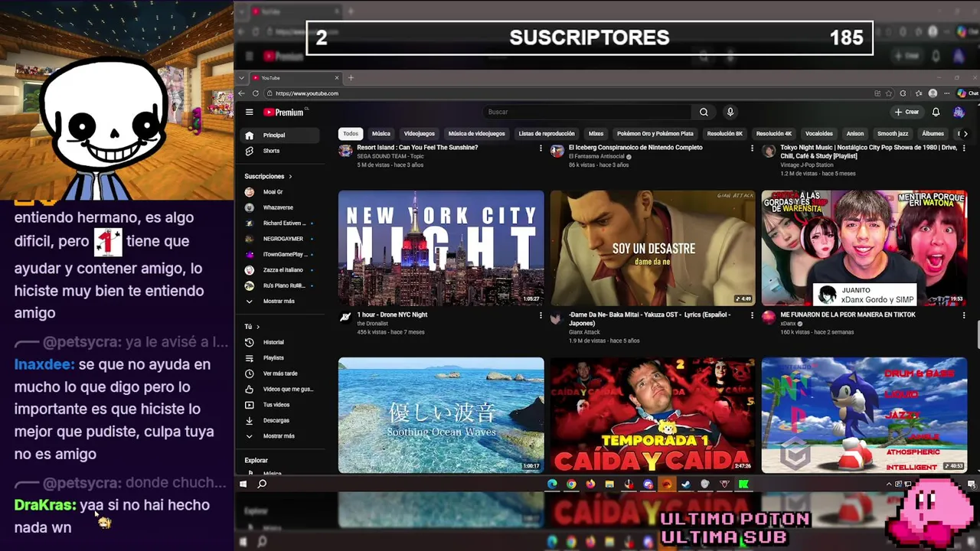Play the Soy un desastre Yakuza thumbnail

652,248
